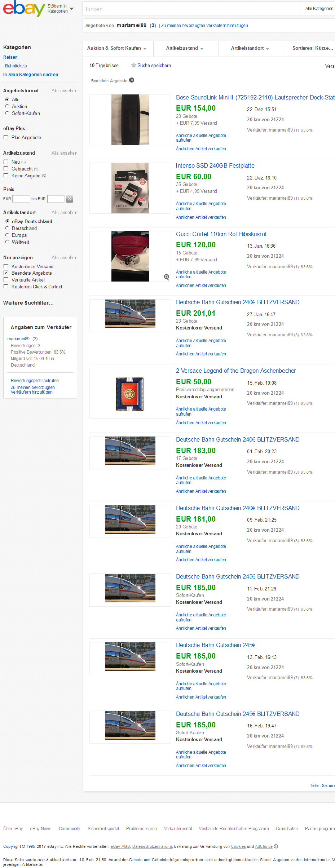The height and width of the screenshot is (868, 335).
Task: Expand the Stöbern in Kategorien dropdown
Action: point(61,9)
